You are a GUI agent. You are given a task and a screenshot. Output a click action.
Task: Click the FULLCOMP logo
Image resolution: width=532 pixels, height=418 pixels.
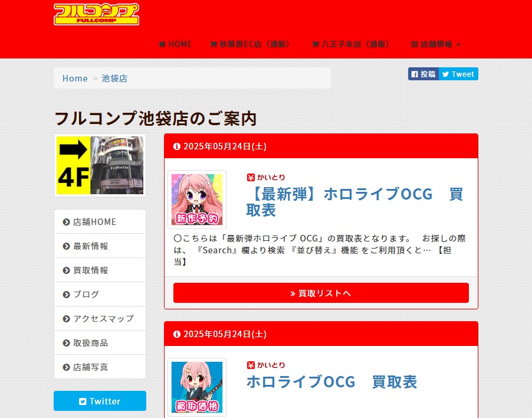(x=96, y=14)
